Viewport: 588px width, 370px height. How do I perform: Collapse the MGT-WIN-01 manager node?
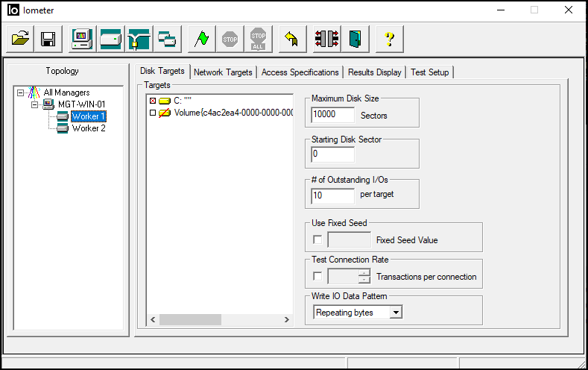(x=34, y=104)
